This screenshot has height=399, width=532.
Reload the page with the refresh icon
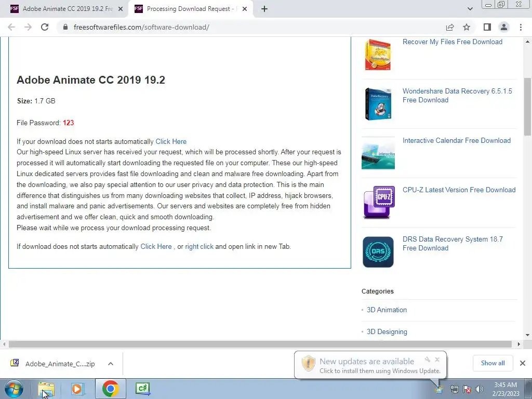tap(45, 27)
